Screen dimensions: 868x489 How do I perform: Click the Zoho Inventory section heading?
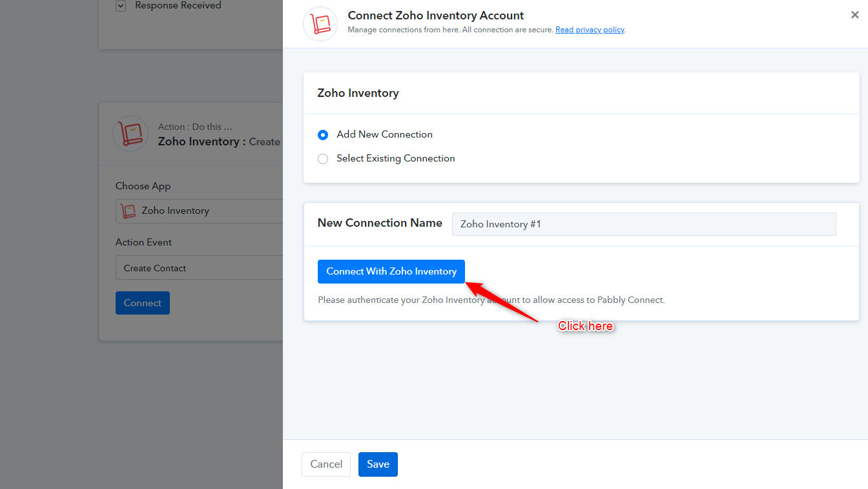click(358, 93)
